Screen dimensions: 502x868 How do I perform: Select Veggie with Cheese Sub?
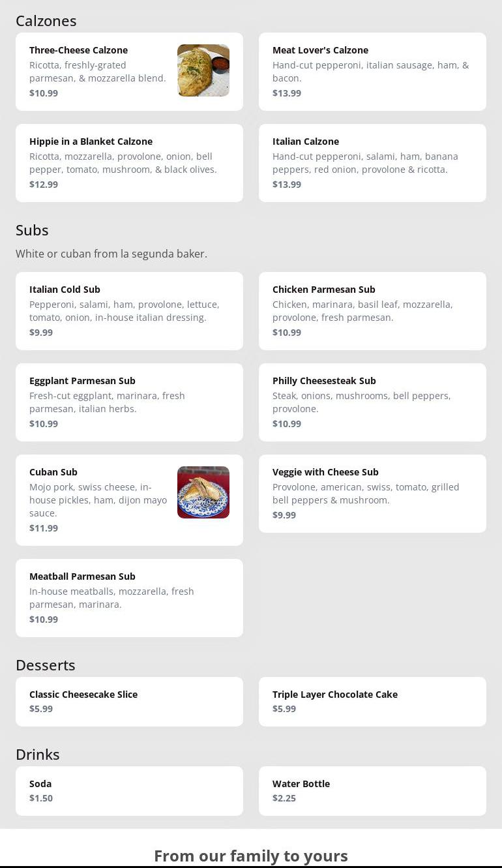tap(372, 494)
